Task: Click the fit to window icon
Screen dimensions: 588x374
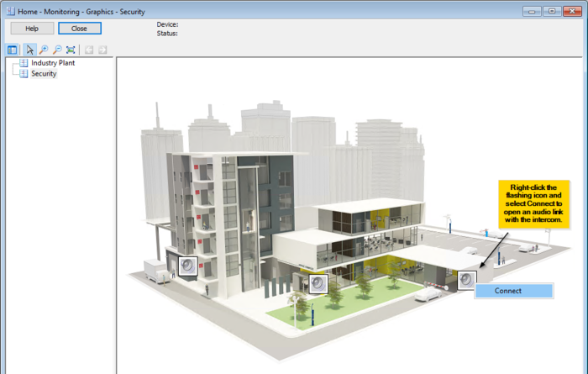Action: (x=71, y=50)
